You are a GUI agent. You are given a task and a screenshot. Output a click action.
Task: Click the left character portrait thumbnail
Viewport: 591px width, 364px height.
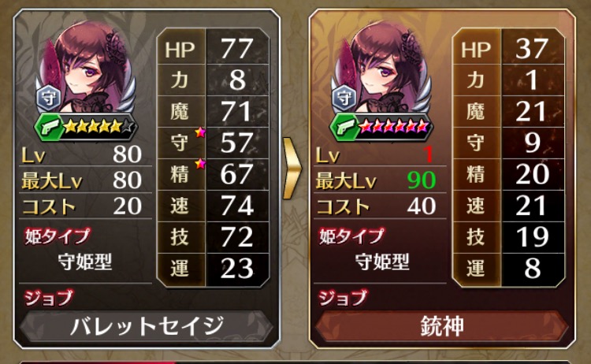click(86, 69)
